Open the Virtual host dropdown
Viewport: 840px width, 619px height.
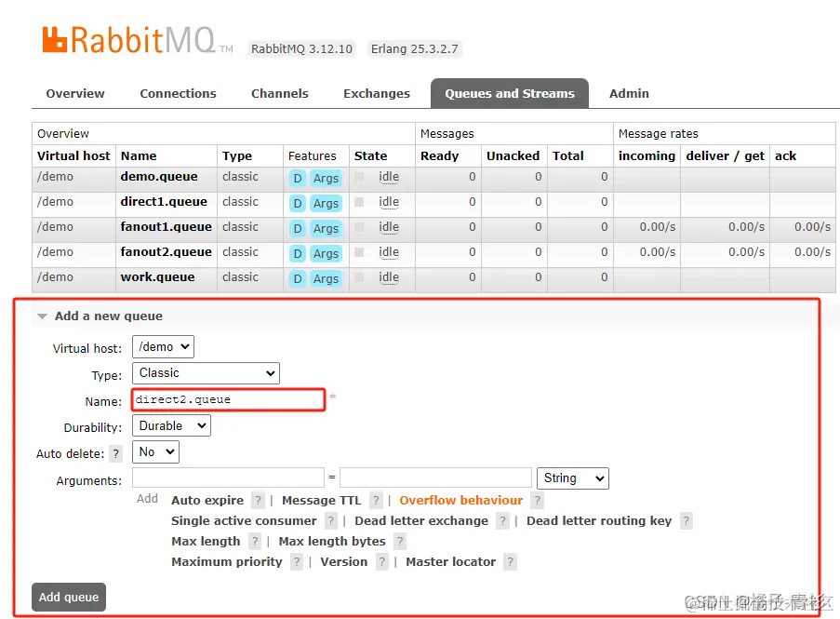pos(163,346)
